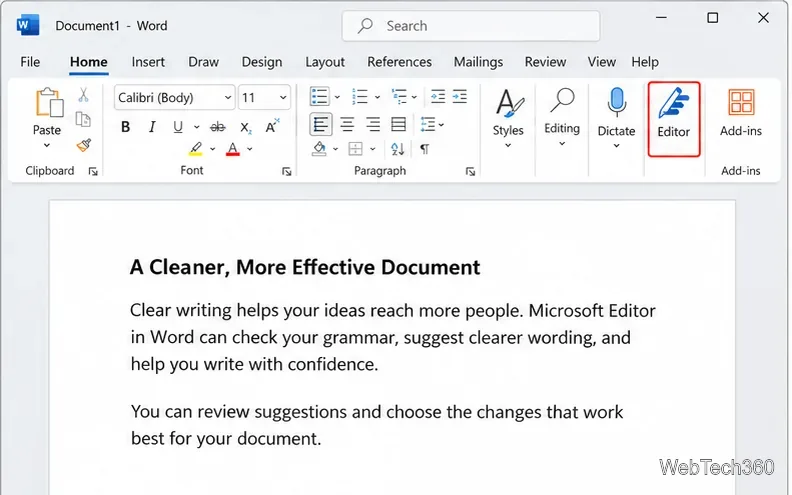The height and width of the screenshot is (495, 792).
Task: Apply multilevel list
Action: 399,96
